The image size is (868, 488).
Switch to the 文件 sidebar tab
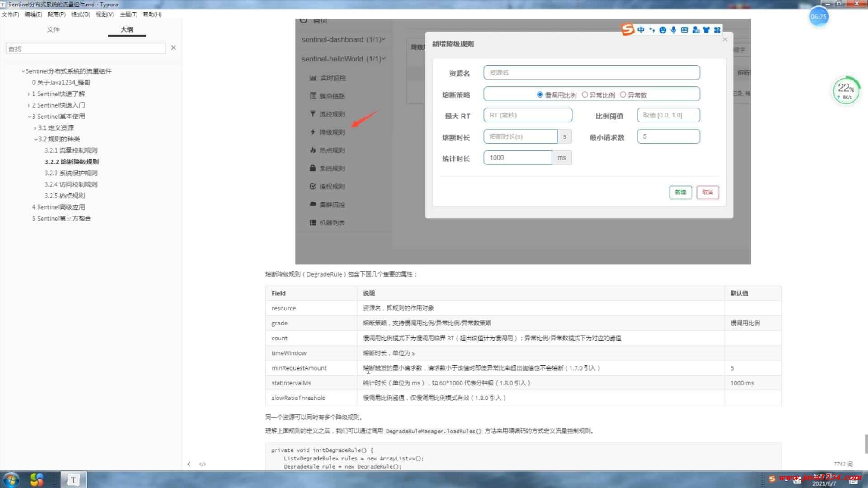(x=53, y=29)
